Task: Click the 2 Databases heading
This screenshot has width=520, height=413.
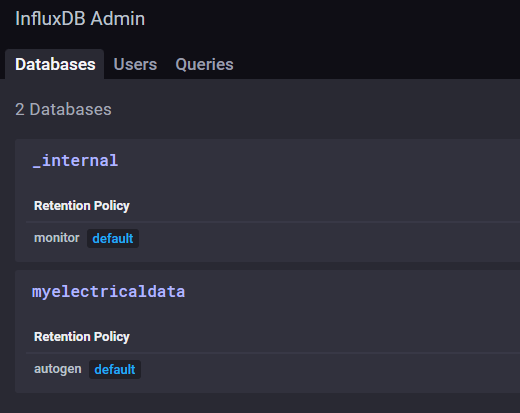Action: click(63, 109)
